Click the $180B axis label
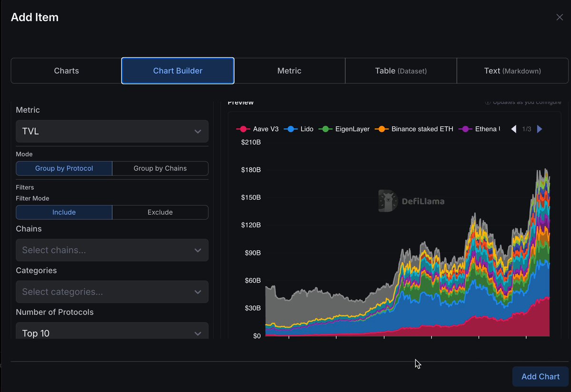The image size is (571, 392). point(250,170)
